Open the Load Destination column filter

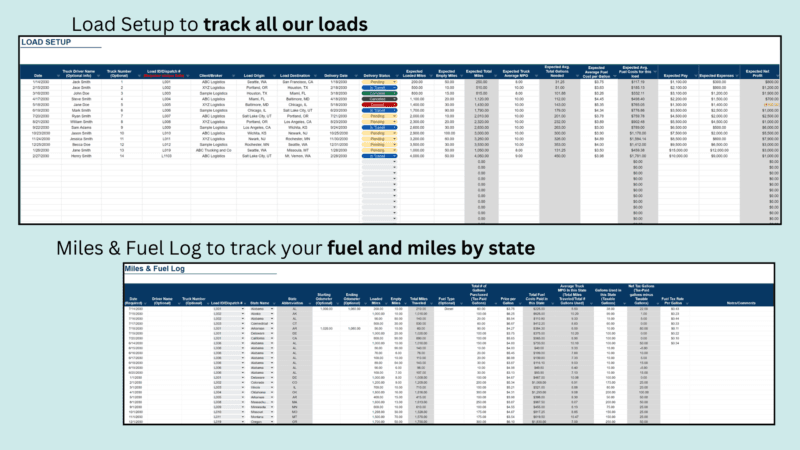point(315,76)
